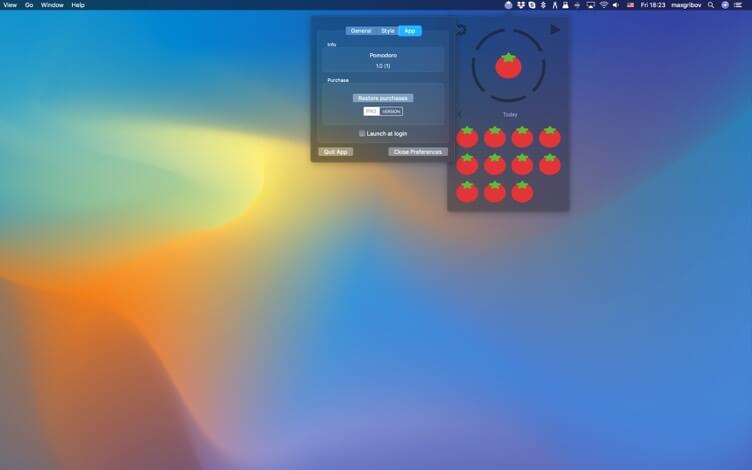Click Restore purchases button
Viewport: 752px width, 470px height.
(x=383, y=98)
